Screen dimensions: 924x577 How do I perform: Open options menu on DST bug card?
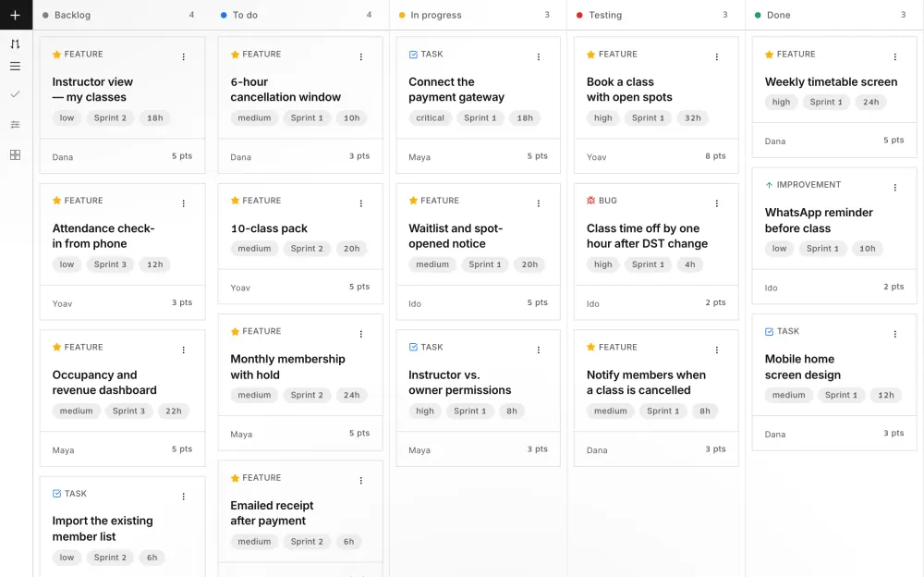pos(717,203)
